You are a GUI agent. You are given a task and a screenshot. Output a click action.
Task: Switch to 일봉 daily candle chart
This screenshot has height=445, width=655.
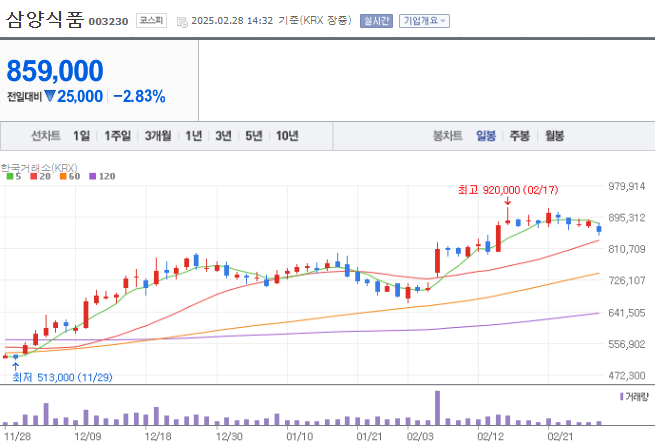(486, 136)
